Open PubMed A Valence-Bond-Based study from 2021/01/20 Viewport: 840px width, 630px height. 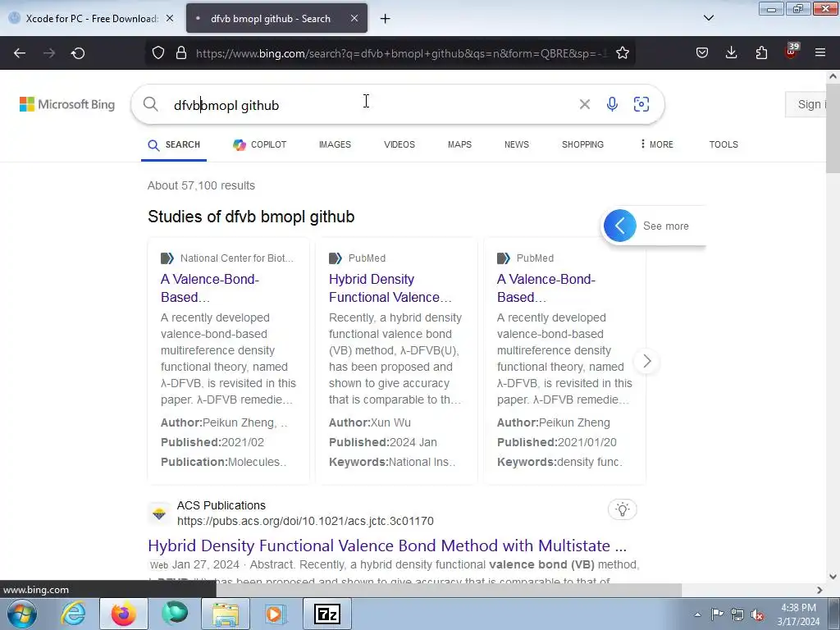tap(546, 288)
